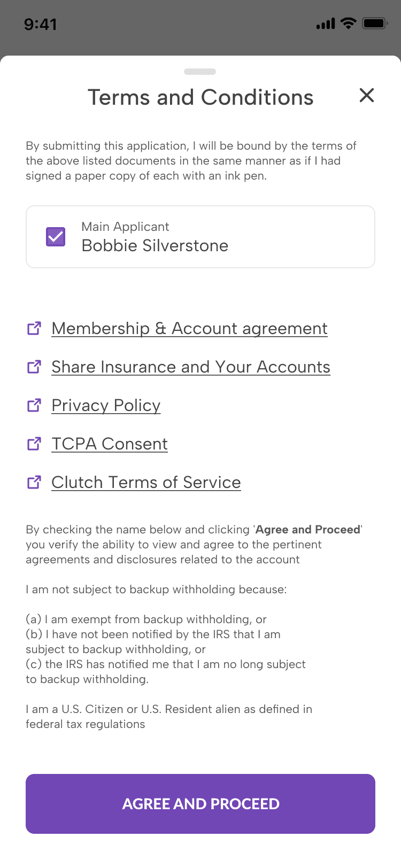Image resolution: width=401 pixels, height=868 pixels.
Task: View the Privacy Policy document
Action: (x=106, y=405)
